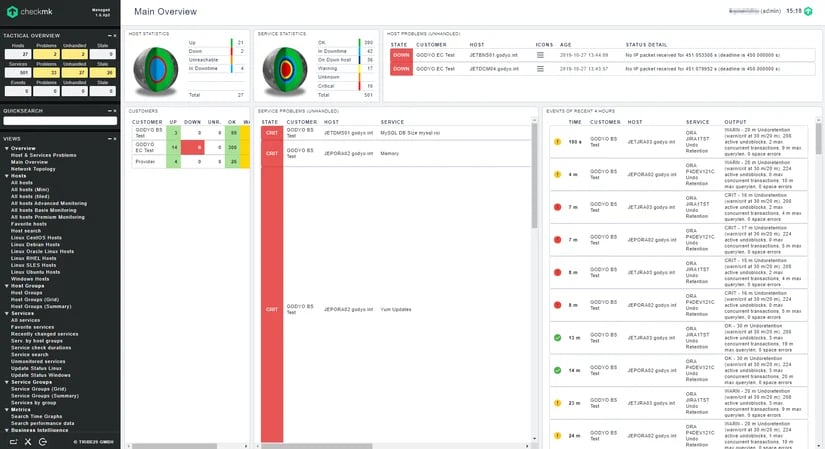Click the green OK icon of the 13 m event
This screenshot has height=449, width=825.
pos(557,337)
